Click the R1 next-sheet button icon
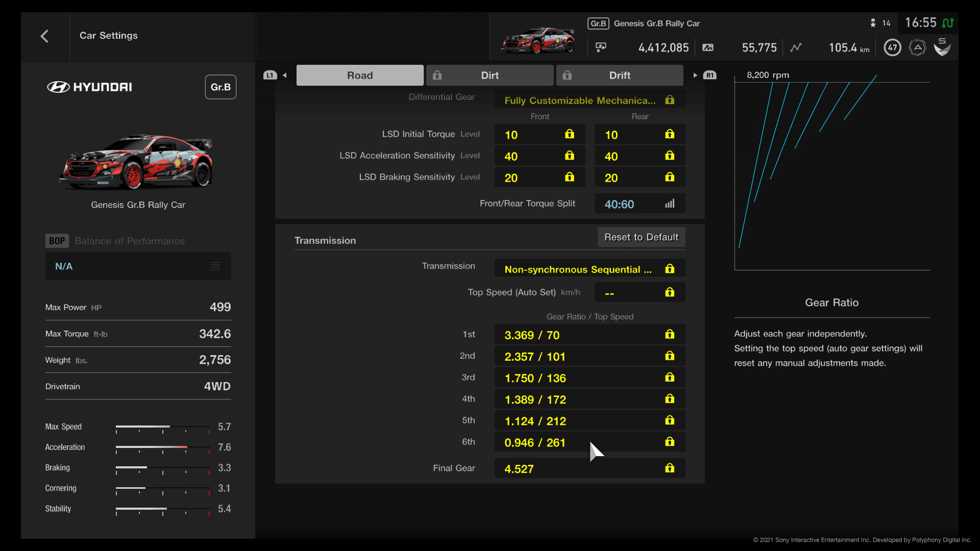Image resolution: width=980 pixels, height=551 pixels. tap(709, 76)
